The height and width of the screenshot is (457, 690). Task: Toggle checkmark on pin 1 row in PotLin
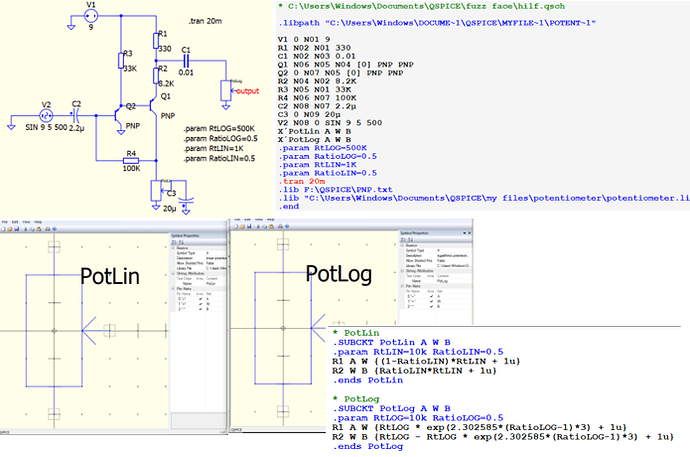click(x=201, y=304)
